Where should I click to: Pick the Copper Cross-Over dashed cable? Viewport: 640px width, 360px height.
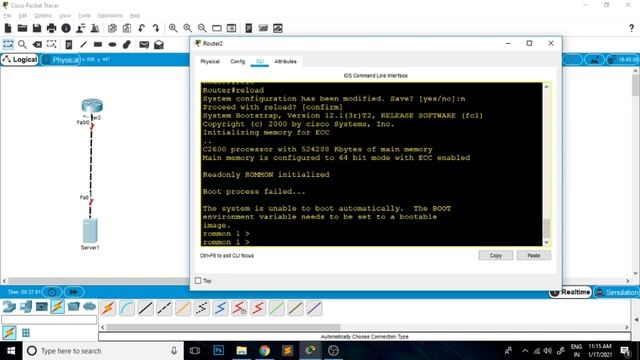(164, 308)
